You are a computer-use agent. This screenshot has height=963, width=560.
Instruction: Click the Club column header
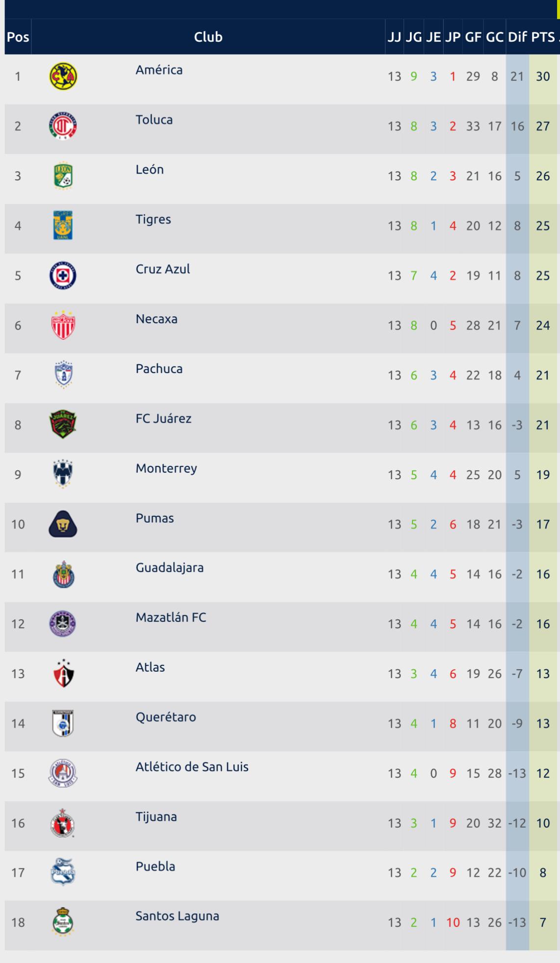(208, 37)
